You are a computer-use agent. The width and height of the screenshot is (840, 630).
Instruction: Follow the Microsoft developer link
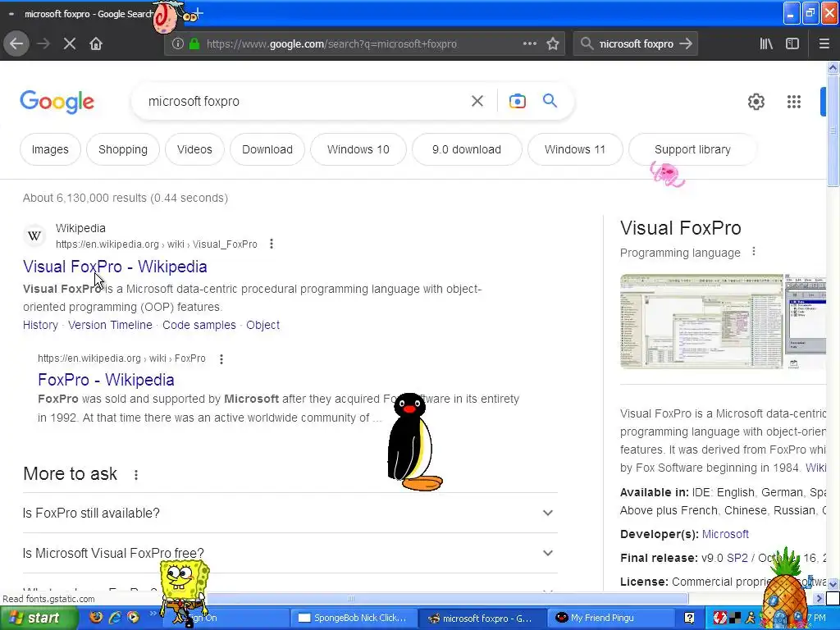pos(725,534)
